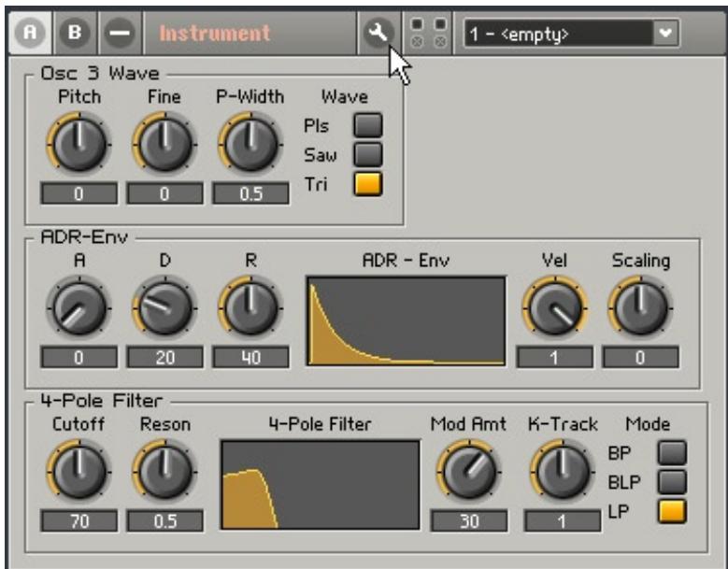Click the Scaling knob
Screen dimensions: 728x569
[x=641, y=307]
